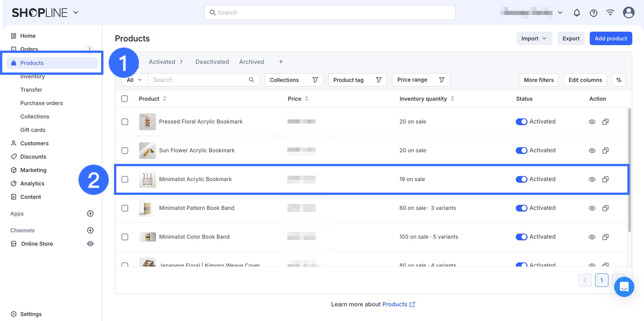Viewport: 644px width, 321px height.
Task: Open the Collections filter dropdown
Action: [x=294, y=80]
